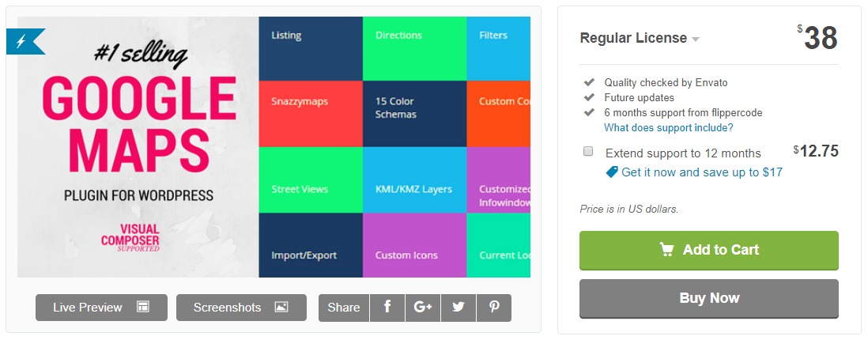Follow 'Get it now and save up to $17' link

702,172
